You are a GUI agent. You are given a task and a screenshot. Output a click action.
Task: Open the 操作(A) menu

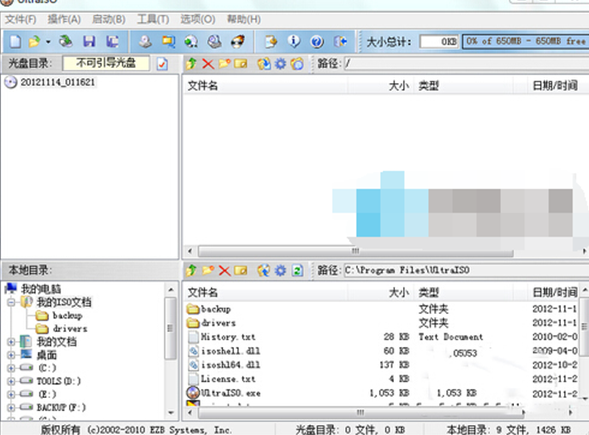tap(64, 19)
